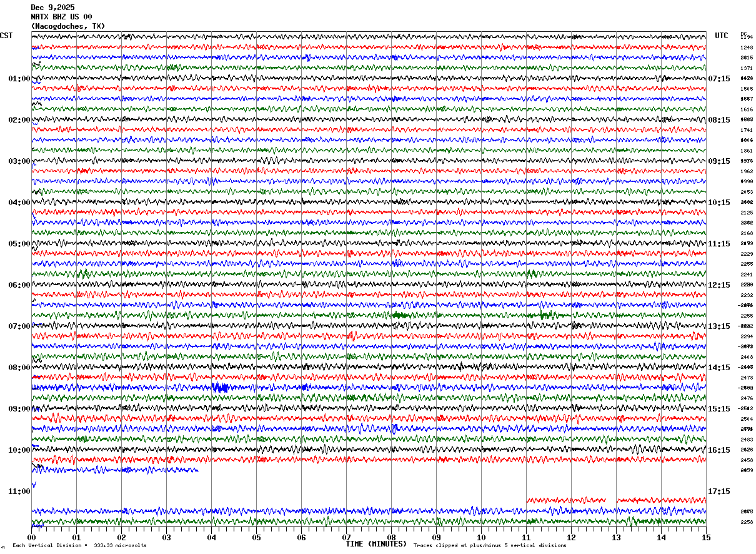Click the TIME (MINUTES) axis title

click(x=376, y=544)
